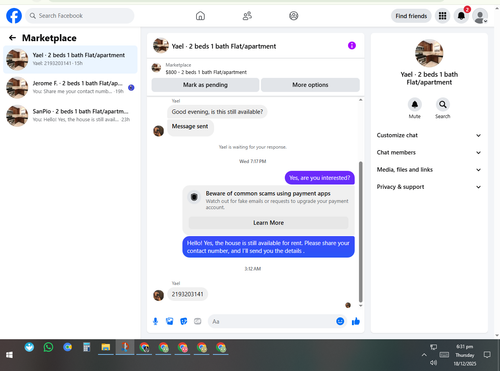Click the 'Message sent' bubble

190,127
